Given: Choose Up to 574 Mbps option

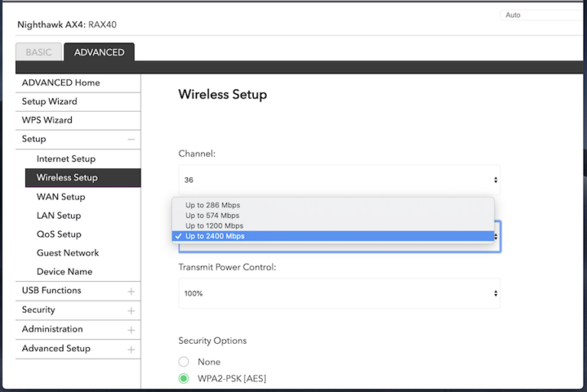Looking at the screenshot, I should (212, 215).
